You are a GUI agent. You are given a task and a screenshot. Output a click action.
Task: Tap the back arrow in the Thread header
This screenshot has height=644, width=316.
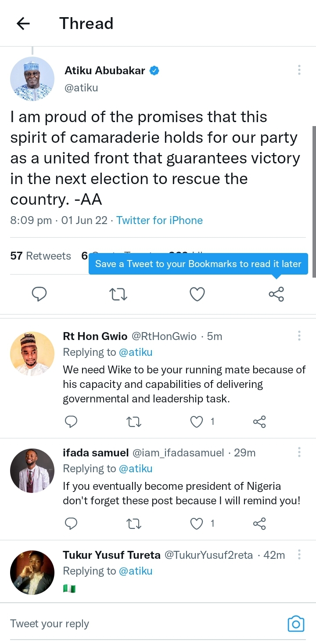pos(23,24)
